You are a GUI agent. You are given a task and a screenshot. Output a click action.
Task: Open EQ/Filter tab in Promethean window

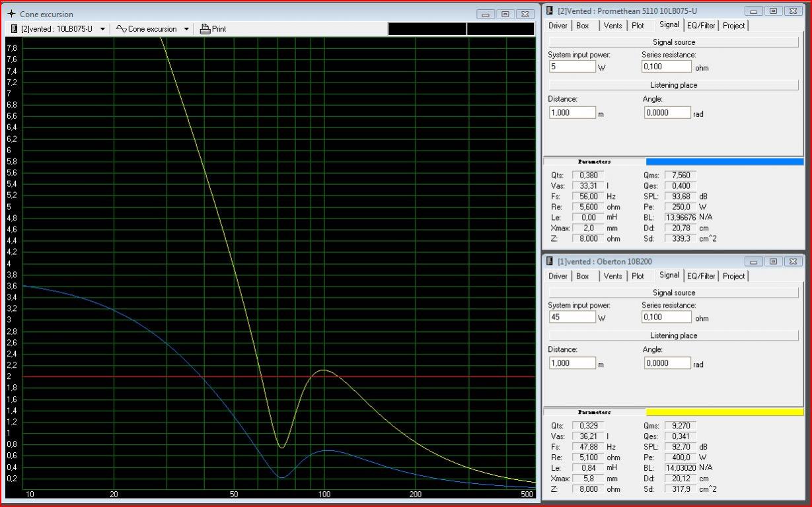700,26
